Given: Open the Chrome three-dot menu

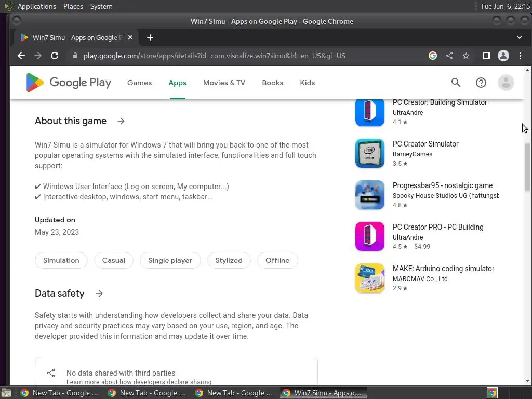Looking at the screenshot, I should point(520,56).
